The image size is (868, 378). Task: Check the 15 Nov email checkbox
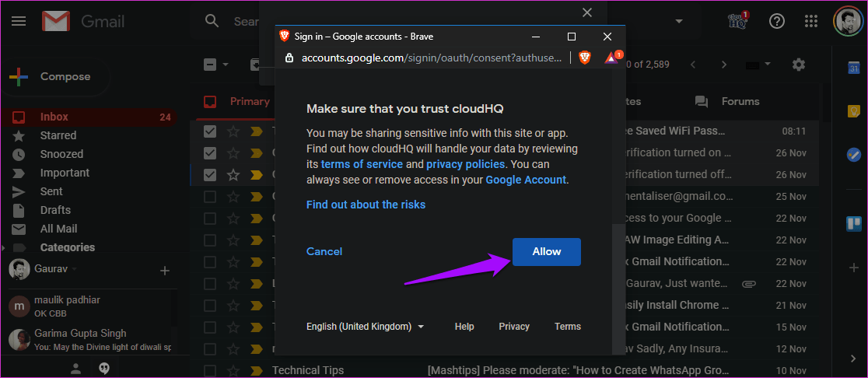210,327
